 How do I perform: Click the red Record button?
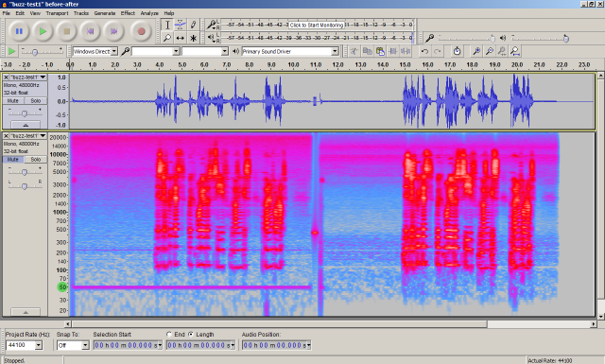pos(141,31)
